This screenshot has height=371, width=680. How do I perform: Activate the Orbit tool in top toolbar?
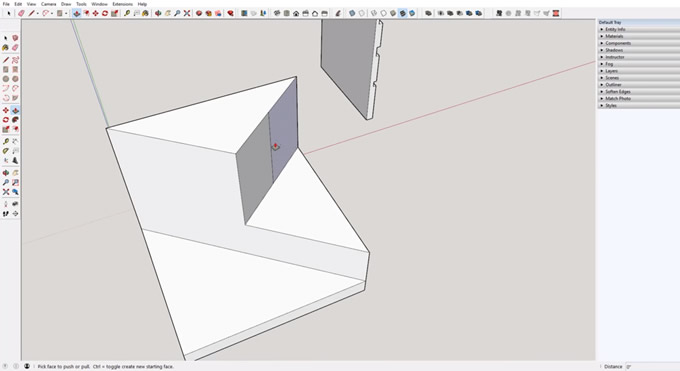coord(158,13)
